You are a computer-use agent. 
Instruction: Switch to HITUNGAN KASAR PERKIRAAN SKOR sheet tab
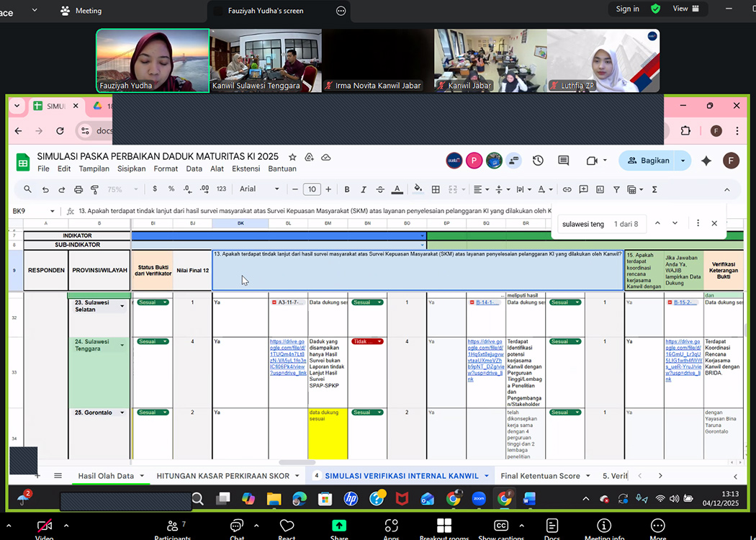tap(222, 476)
